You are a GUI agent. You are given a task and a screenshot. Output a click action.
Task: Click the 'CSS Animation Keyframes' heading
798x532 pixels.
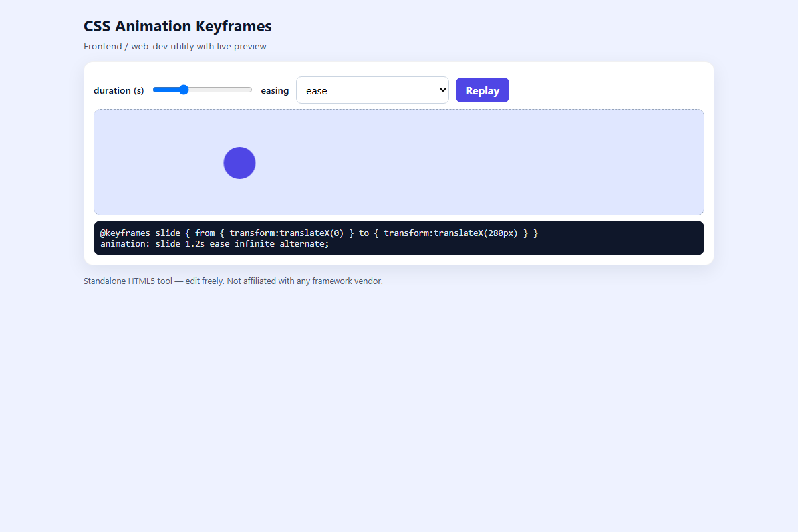178,27
